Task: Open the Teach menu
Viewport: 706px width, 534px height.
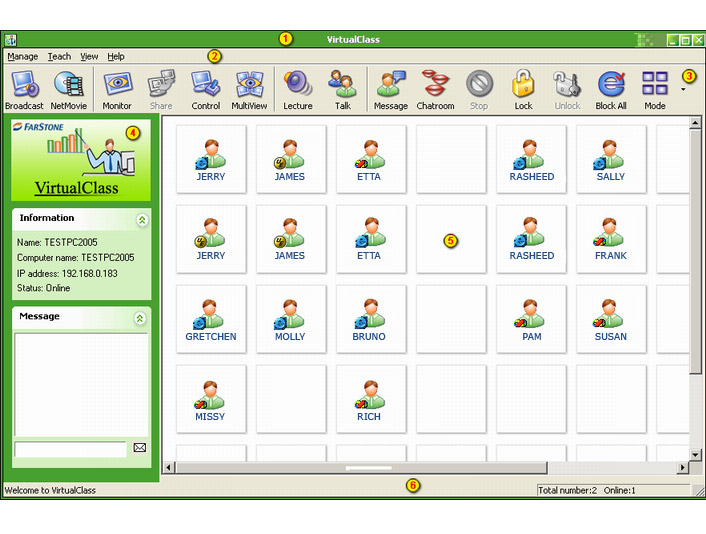Action: [x=59, y=56]
